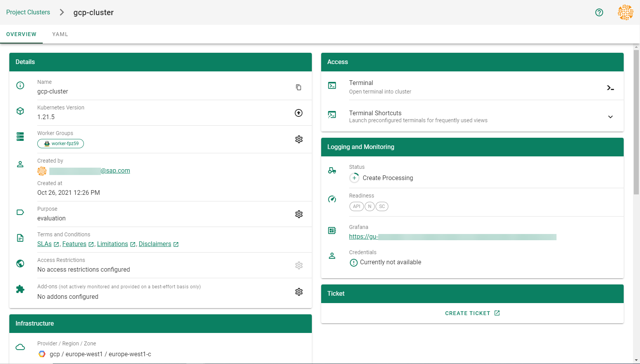
Task: Open the SLAs link
Action: click(x=44, y=244)
